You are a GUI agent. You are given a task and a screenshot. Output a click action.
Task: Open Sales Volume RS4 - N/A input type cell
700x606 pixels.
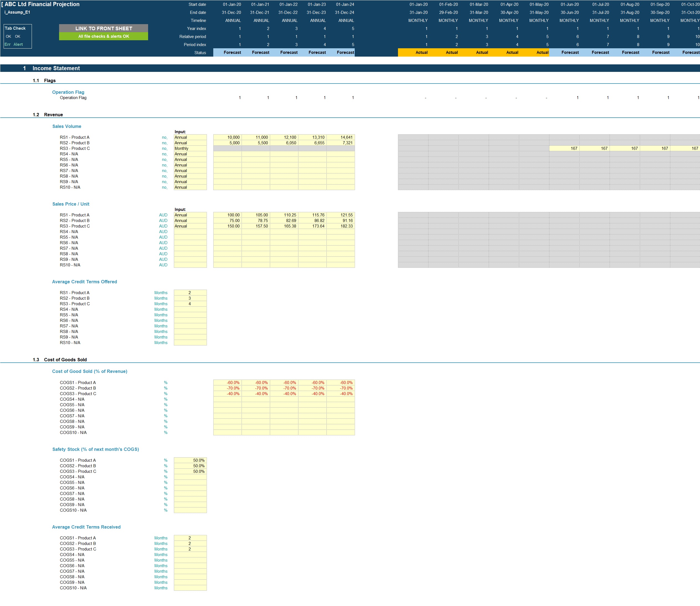(x=190, y=154)
